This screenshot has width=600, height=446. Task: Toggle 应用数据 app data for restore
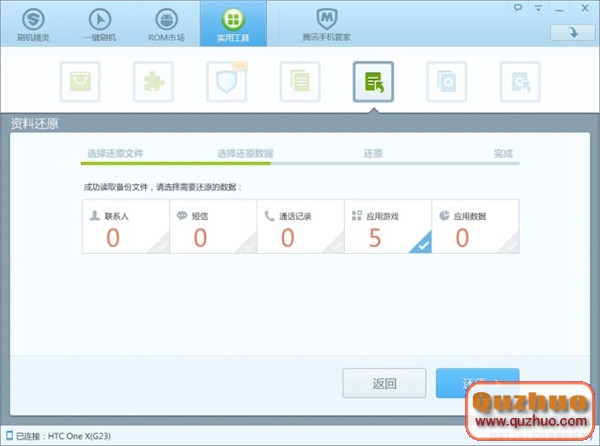[x=475, y=226]
